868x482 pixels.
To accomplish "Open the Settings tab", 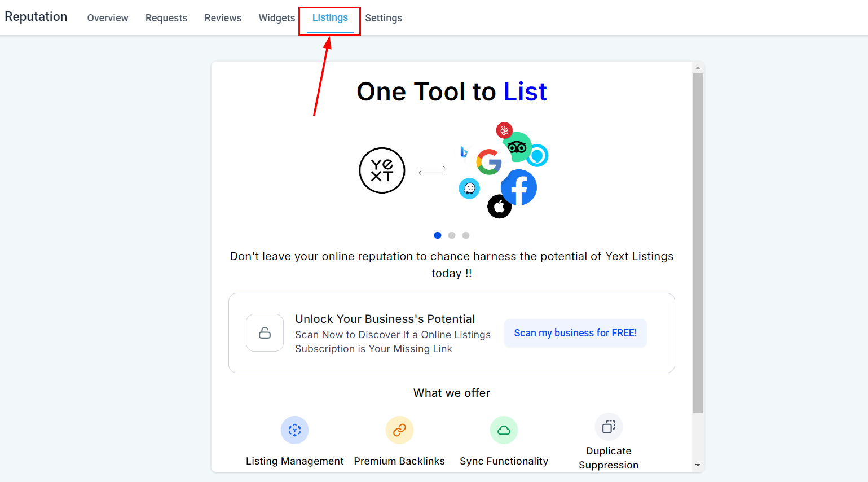I will point(384,18).
